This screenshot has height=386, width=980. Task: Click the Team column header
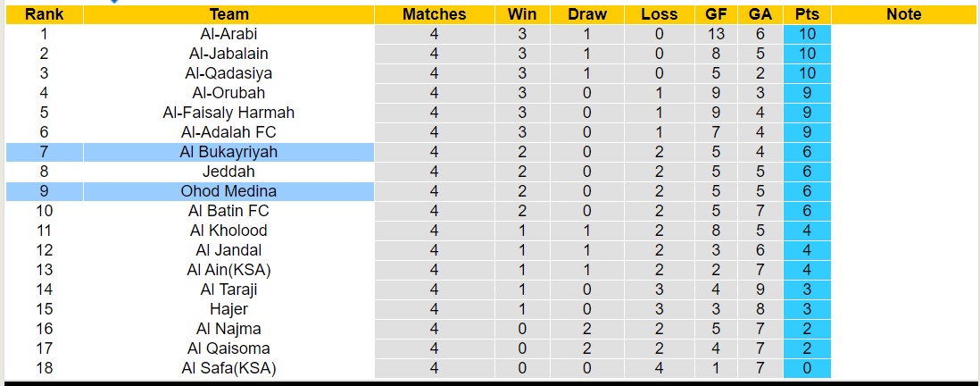tap(228, 14)
